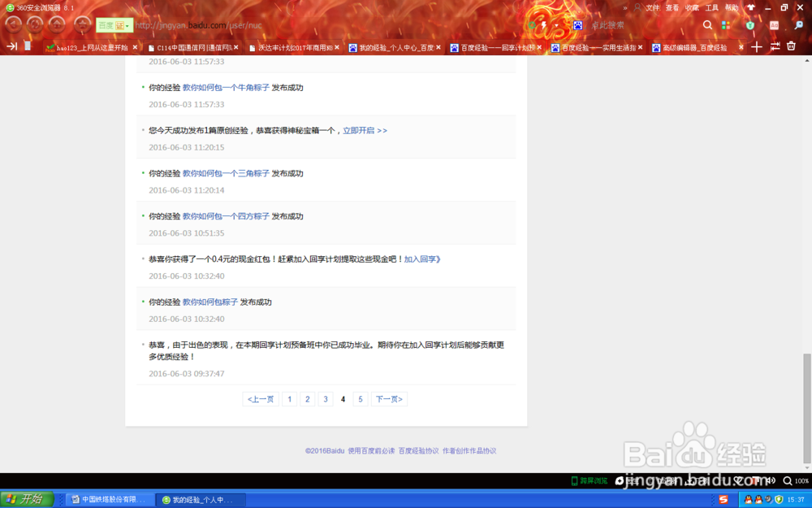The image size is (812, 508).
Task: Go back with the browser back arrow
Action: click(x=14, y=24)
